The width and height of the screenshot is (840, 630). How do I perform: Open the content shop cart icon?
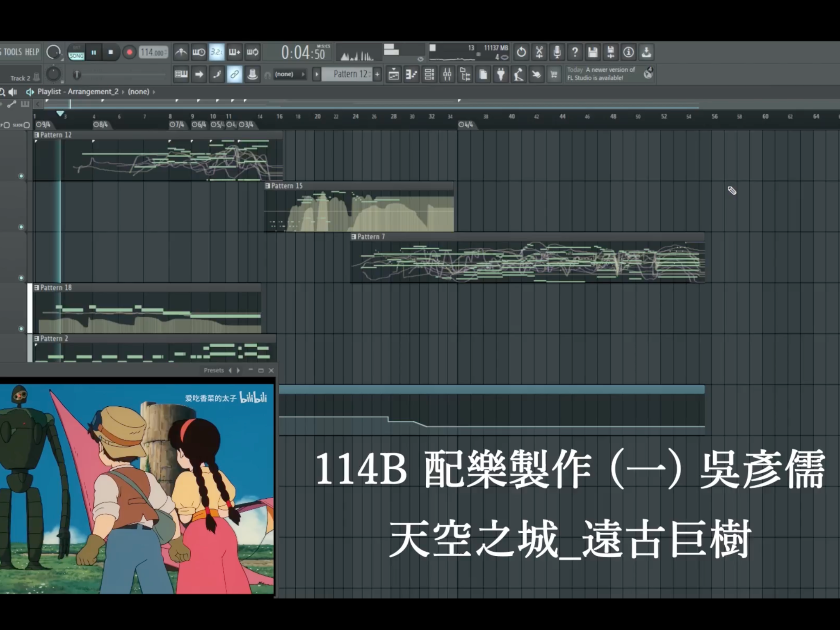(x=554, y=74)
